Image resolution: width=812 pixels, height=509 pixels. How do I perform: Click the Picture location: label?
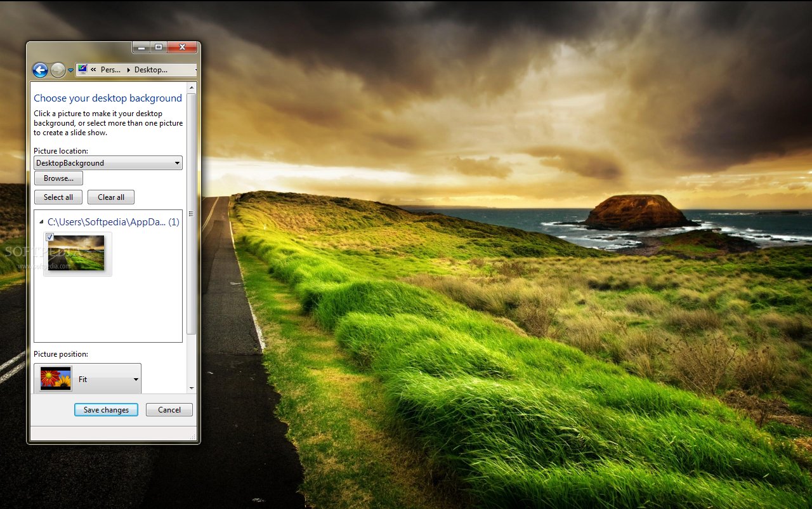(x=61, y=151)
